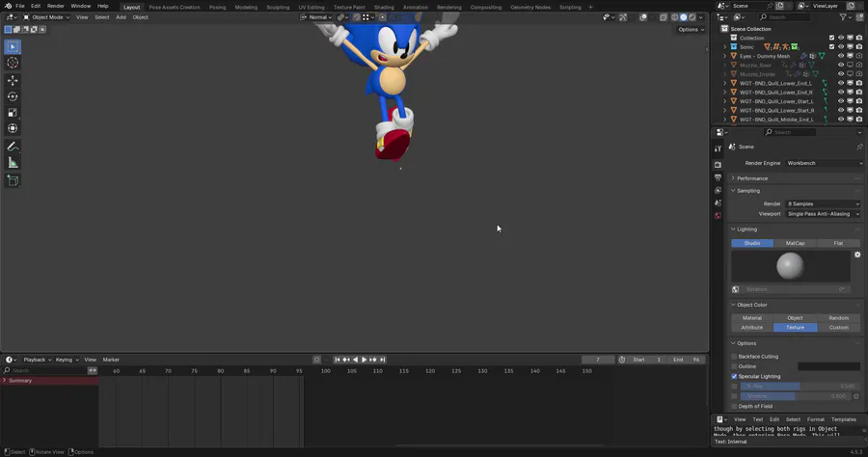Screen dimensions: 868x457
Task: Play the animation forward
Action: [364, 360]
